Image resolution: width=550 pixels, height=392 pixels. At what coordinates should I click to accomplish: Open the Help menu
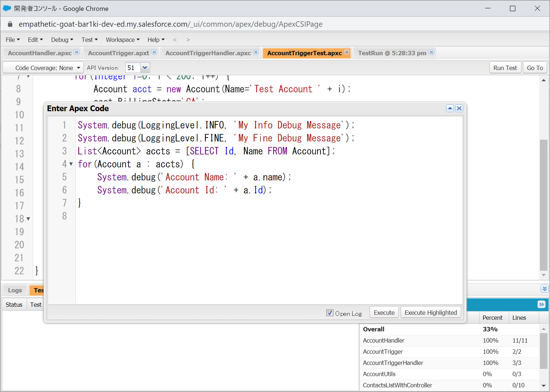(x=156, y=40)
